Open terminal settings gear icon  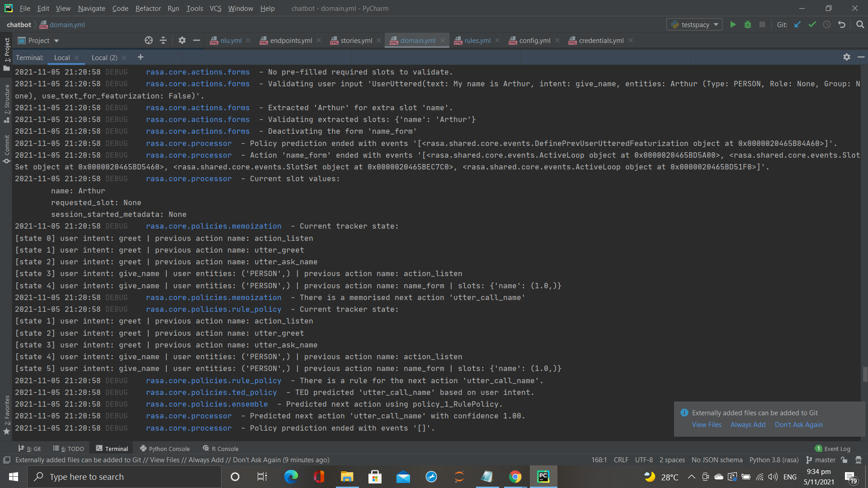(x=846, y=57)
